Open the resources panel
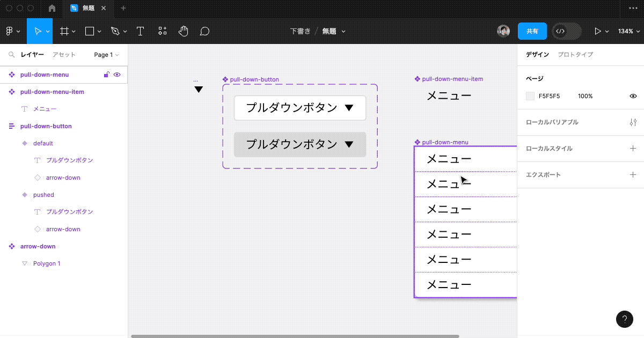 pos(162,31)
